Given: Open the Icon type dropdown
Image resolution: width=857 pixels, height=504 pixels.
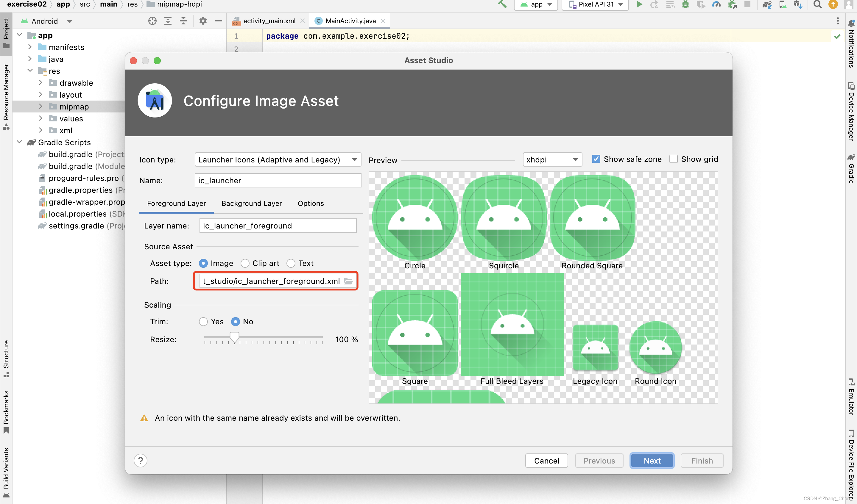Looking at the screenshot, I should [278, 160].
